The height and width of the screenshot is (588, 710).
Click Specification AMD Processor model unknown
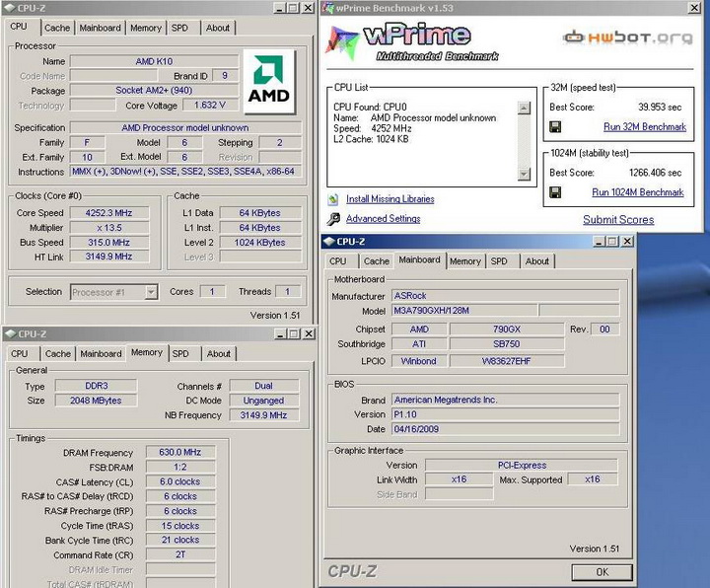click(x=185, y=127)
